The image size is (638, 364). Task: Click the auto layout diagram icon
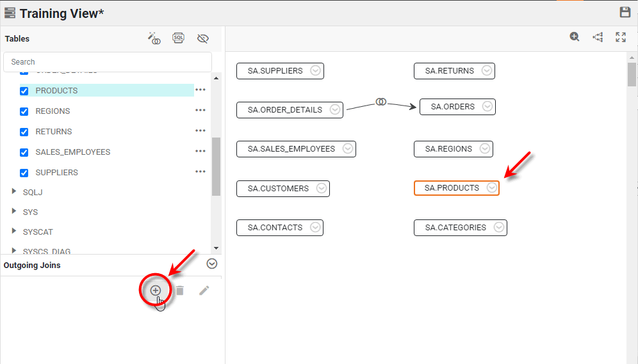598,37
